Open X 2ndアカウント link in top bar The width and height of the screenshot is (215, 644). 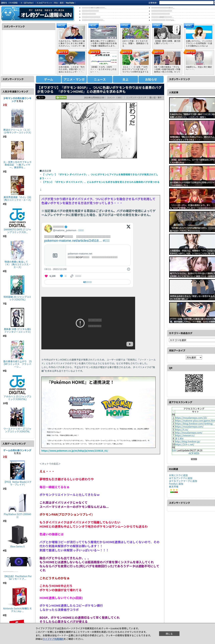click(44, 3)
